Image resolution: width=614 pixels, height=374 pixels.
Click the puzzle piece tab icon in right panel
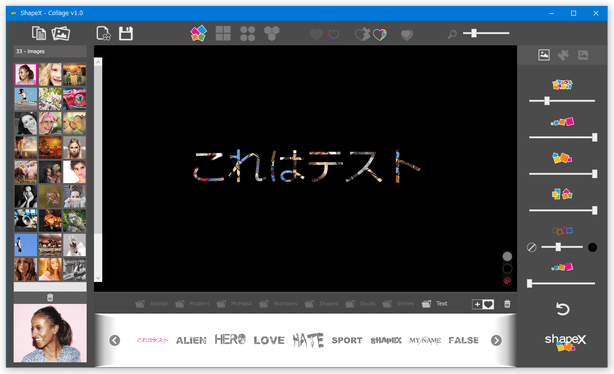click(563, 55)
